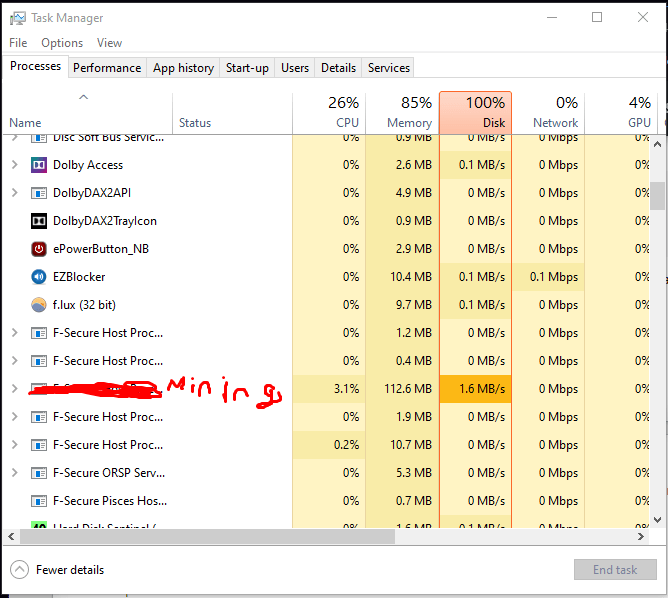Image resolution: width=668 pixels, height=598 pixels.
Task: Click the DolbyDAX2API process icon
Action: pos(39,193)
